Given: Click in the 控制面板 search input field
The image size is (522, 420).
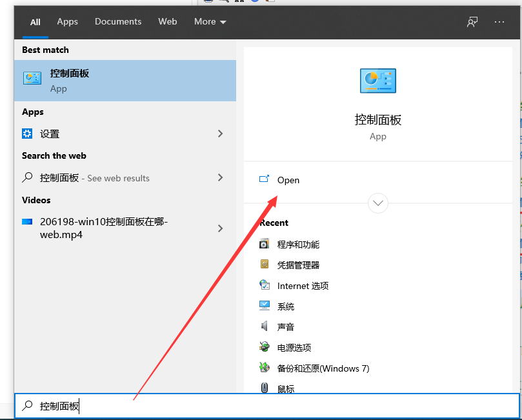Looking at the screenshot, I should coord(267,406).
